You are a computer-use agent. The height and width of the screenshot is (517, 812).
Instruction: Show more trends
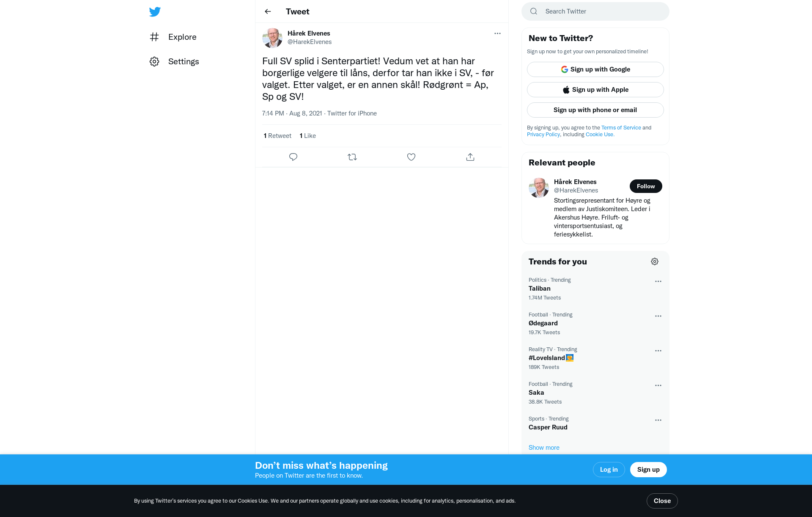click(x=543, y=448)
